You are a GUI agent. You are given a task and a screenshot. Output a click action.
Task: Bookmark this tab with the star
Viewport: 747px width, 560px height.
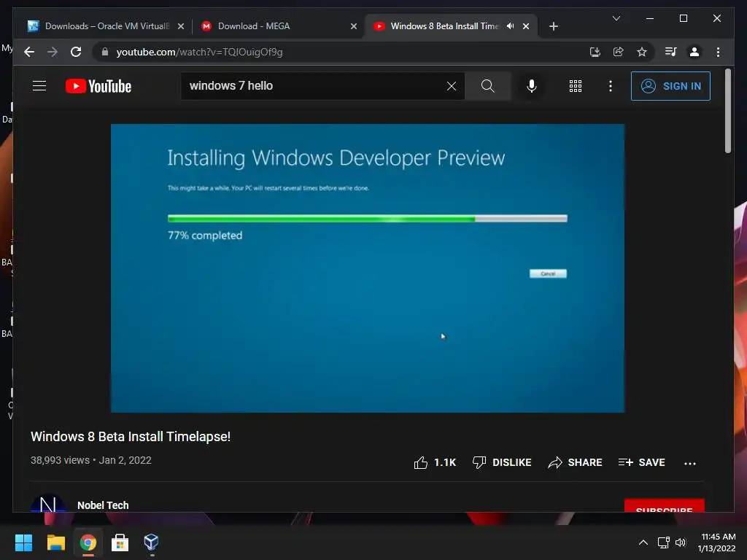(642, 52)
